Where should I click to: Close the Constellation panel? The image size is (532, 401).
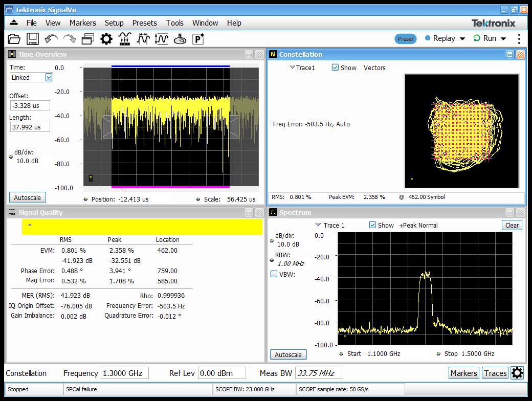(x=520, y=54)
